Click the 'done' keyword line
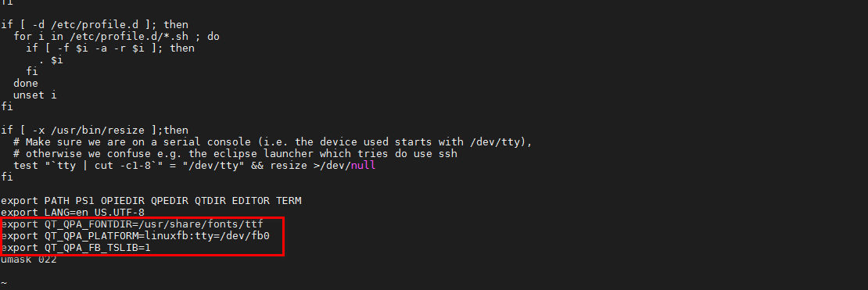The image size is (868, 290). click(x=26, y=83)
